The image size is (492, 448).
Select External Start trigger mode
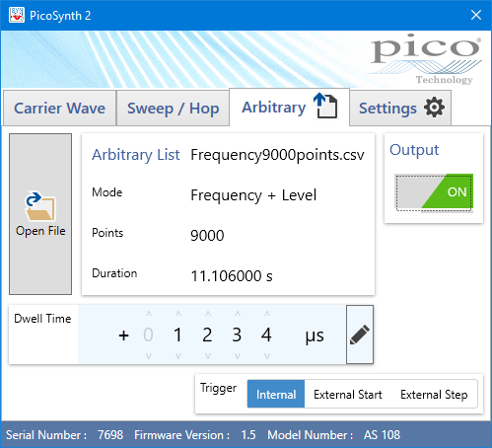coord(348,394)
